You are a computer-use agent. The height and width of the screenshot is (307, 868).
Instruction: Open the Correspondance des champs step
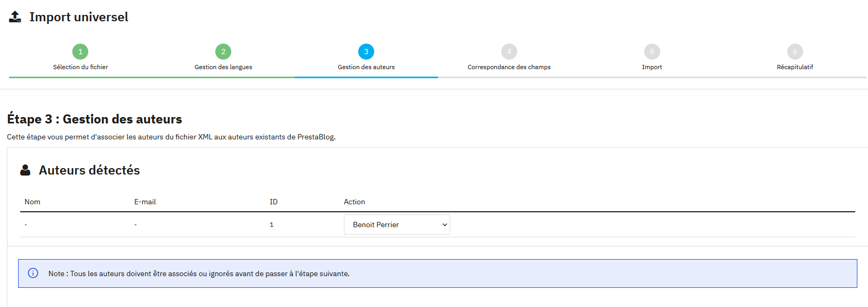pos(509,67)
